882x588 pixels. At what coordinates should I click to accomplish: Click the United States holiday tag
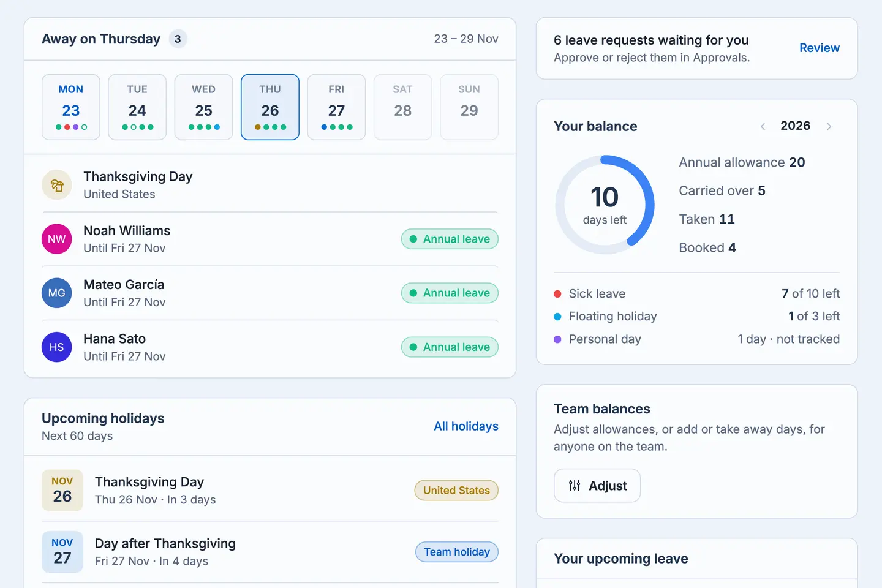click(456, 491)
